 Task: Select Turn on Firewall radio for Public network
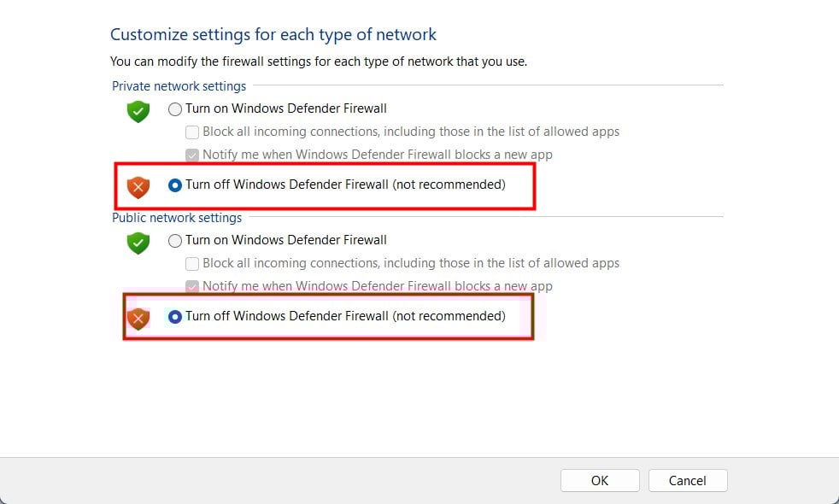175,241
